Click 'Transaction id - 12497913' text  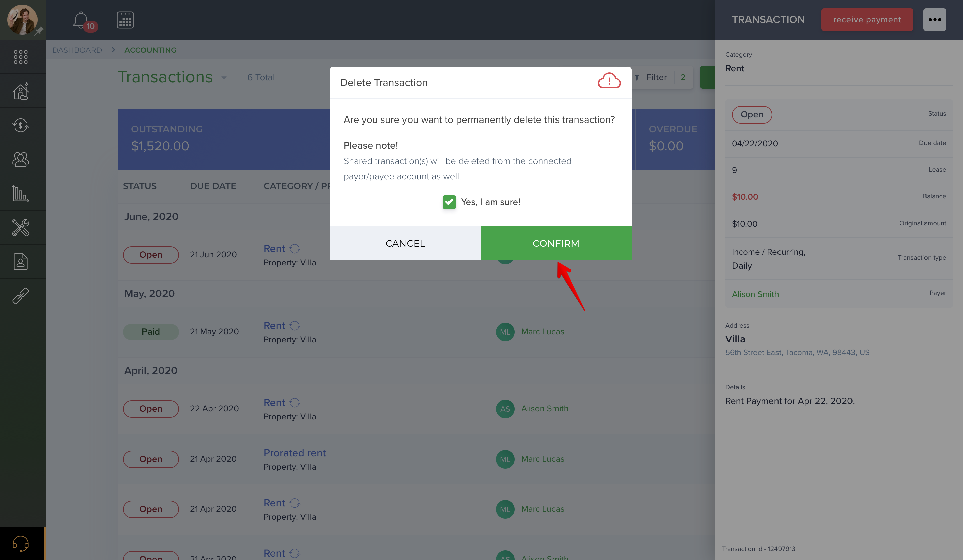[x=758, y=549]
